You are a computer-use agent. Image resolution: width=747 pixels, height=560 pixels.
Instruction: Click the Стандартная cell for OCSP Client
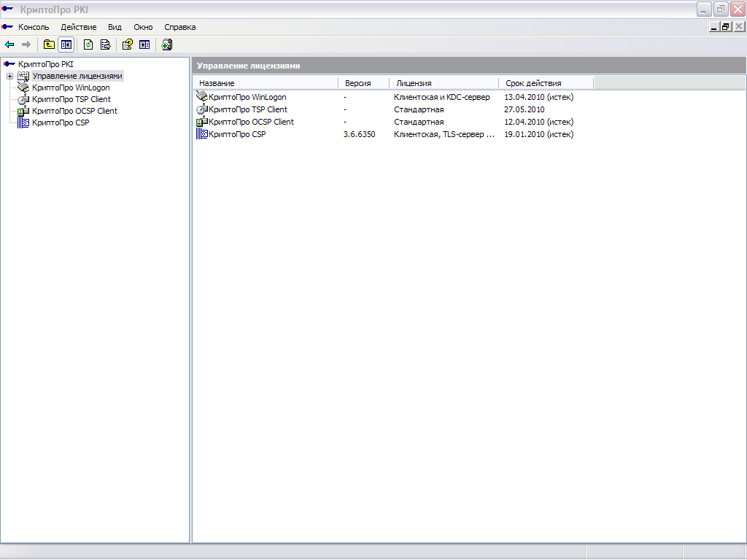pyautogui.click(x=419, y=122)
